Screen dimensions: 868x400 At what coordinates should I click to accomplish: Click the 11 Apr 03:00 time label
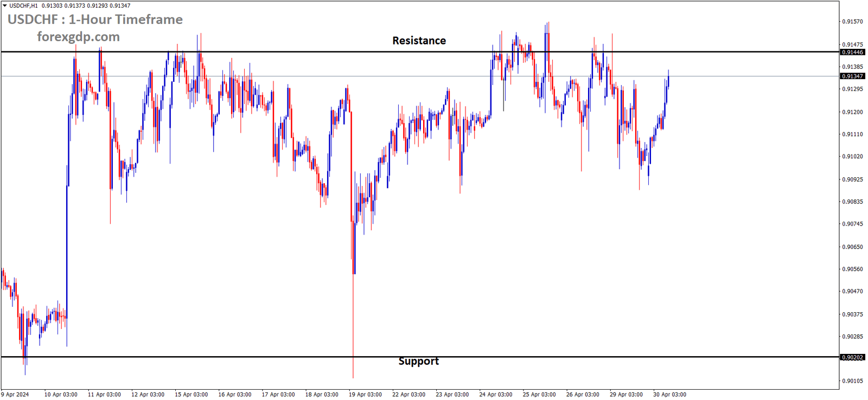point(104,395)
